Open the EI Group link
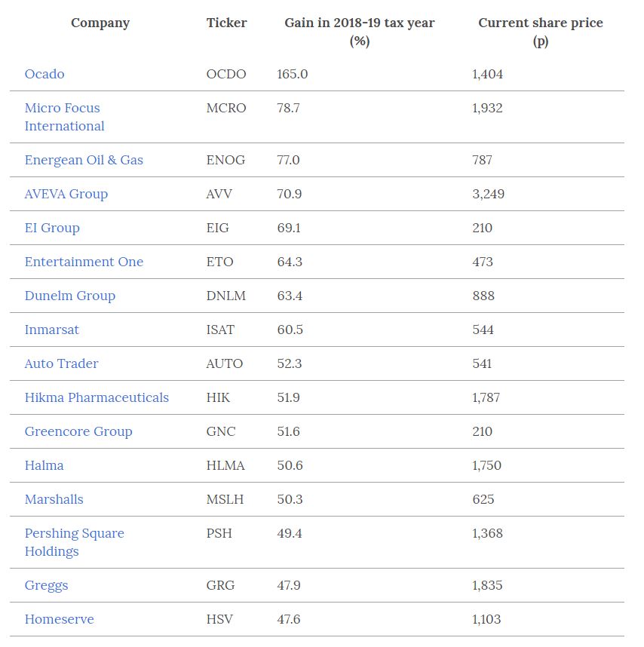 [52, 228]
